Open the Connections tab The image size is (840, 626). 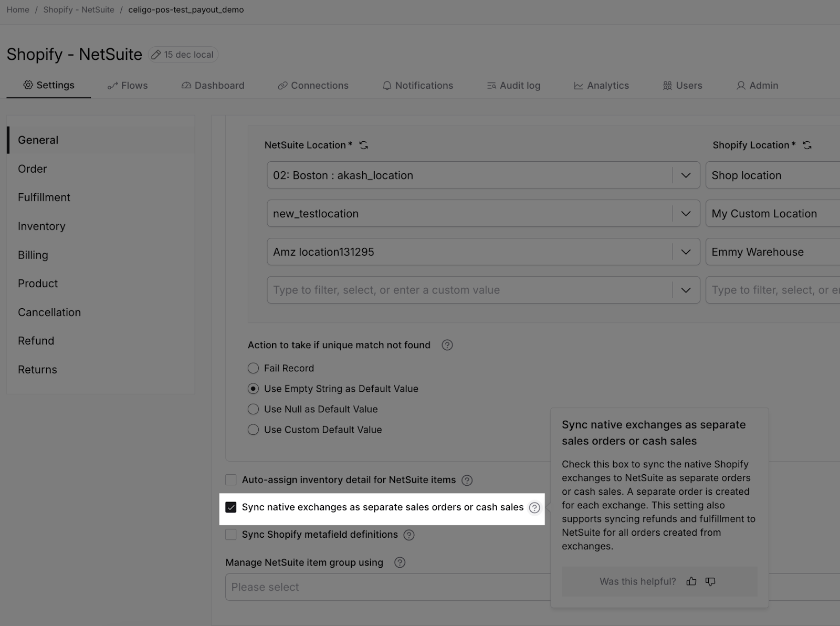313,86
